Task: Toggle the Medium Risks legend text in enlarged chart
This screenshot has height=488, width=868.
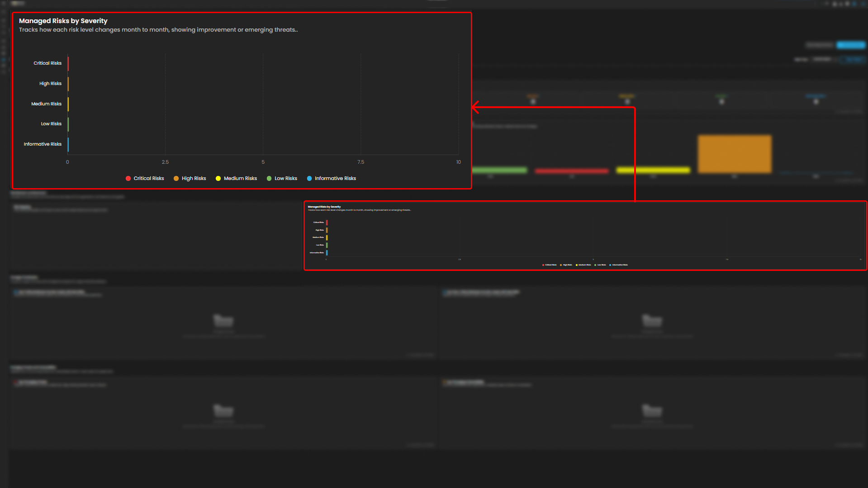Action: (240, 179)
